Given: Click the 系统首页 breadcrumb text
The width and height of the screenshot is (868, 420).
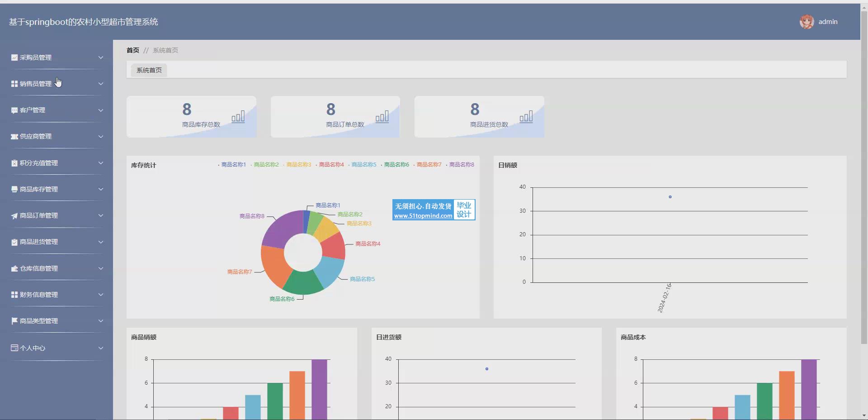Looking at the screenshot, I should (x=165, y=50).
